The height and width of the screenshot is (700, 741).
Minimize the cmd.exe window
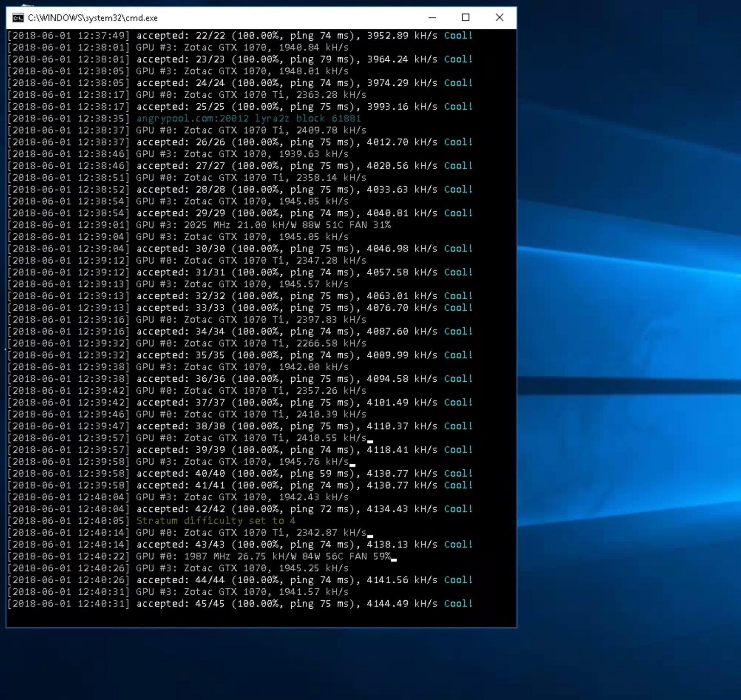point(432,18)
